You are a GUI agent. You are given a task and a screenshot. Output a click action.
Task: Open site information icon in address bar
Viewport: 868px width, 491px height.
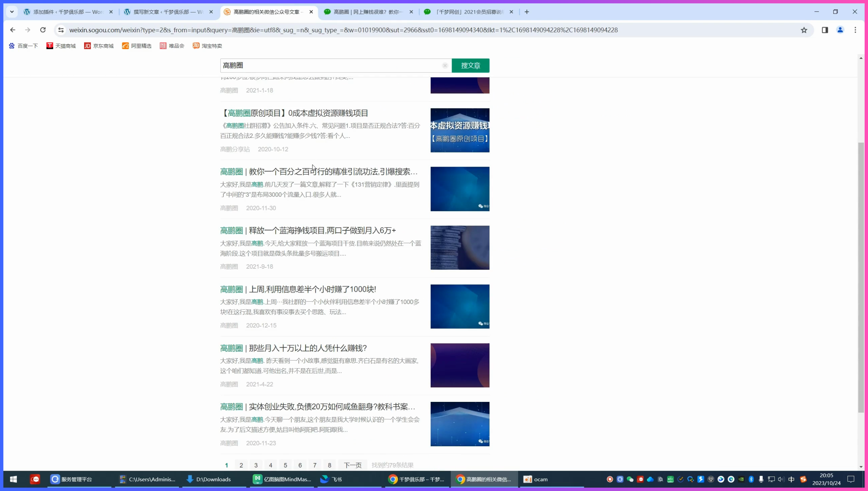click(61, 30)
